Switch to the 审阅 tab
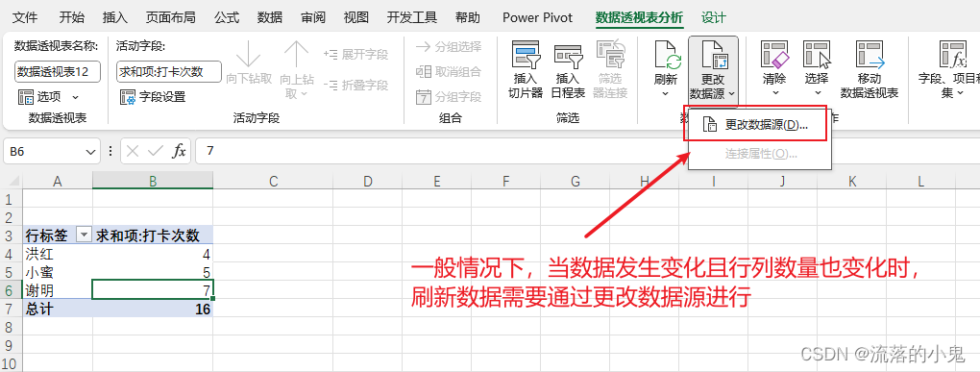The height and width of the screenshot is (372, 980). (312, 17)
